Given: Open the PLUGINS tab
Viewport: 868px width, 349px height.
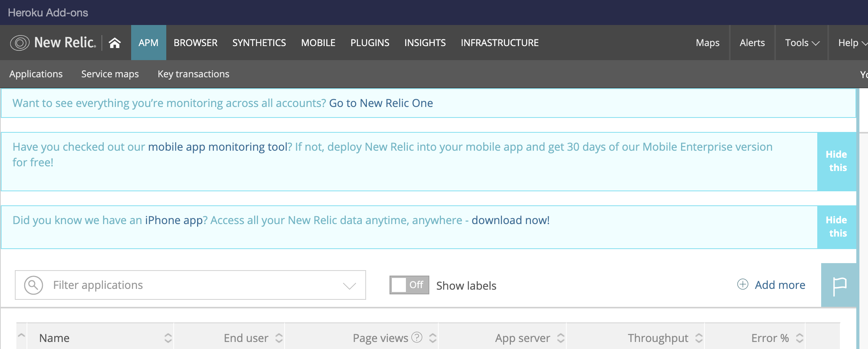Looking at the screenshot, I should click(x=370, y=43).
